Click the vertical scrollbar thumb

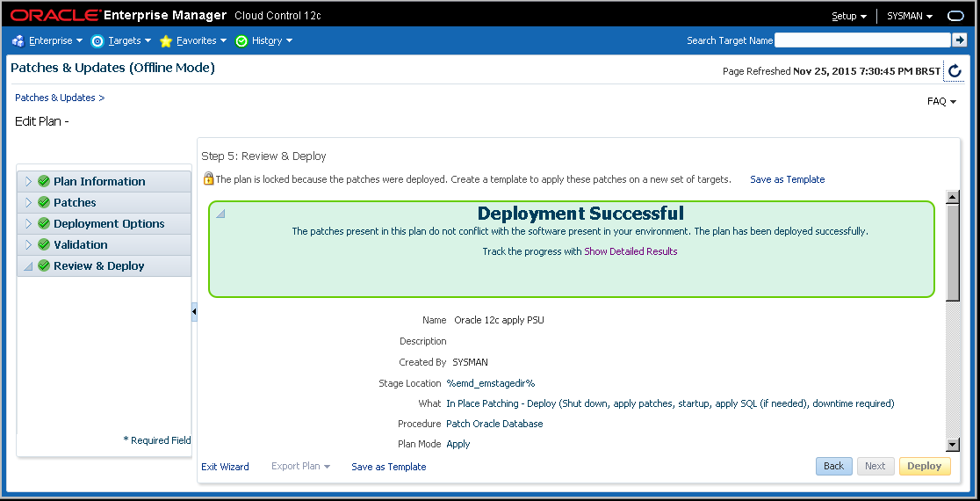tap(953, 252)
